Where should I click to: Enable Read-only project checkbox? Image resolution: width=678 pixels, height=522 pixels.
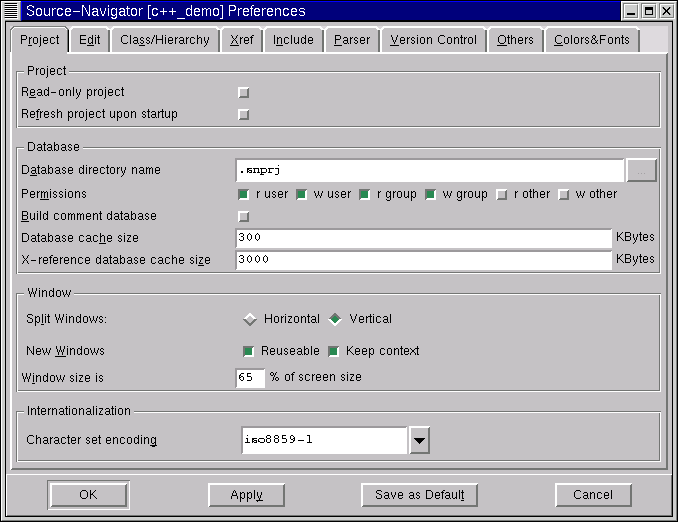(x=244, y=93)
